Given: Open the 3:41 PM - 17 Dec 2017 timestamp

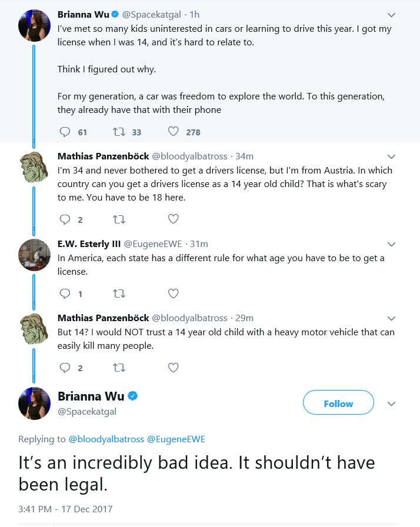Looking at the screenshot, I should click(65, 509).
